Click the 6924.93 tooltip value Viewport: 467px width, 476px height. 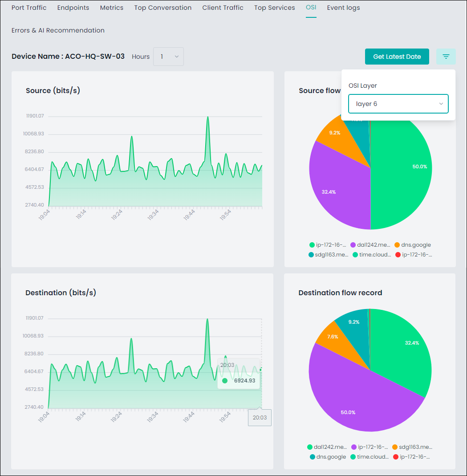pyautogui.click(x=244, y=381)
